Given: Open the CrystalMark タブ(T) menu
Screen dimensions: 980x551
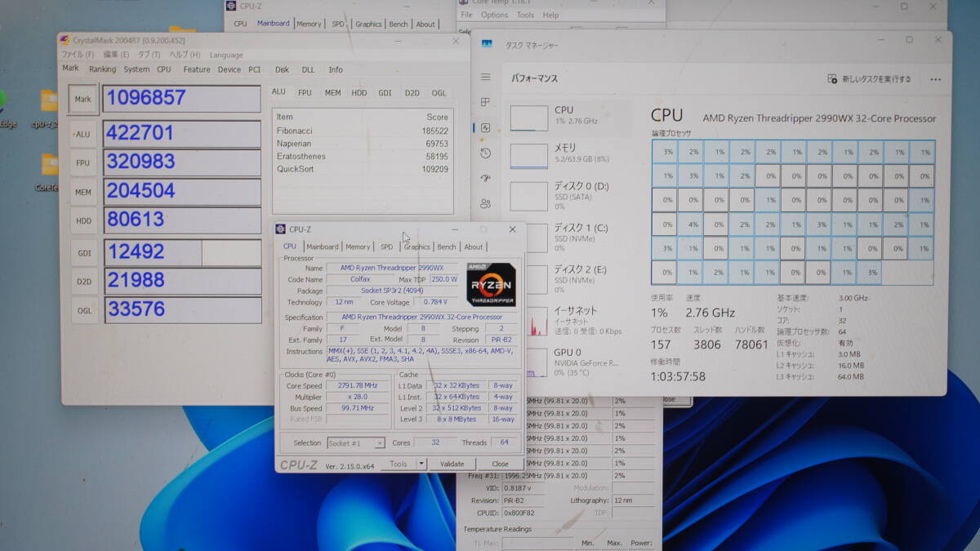Looking at the screenshot, I should [x=149, y=55].
